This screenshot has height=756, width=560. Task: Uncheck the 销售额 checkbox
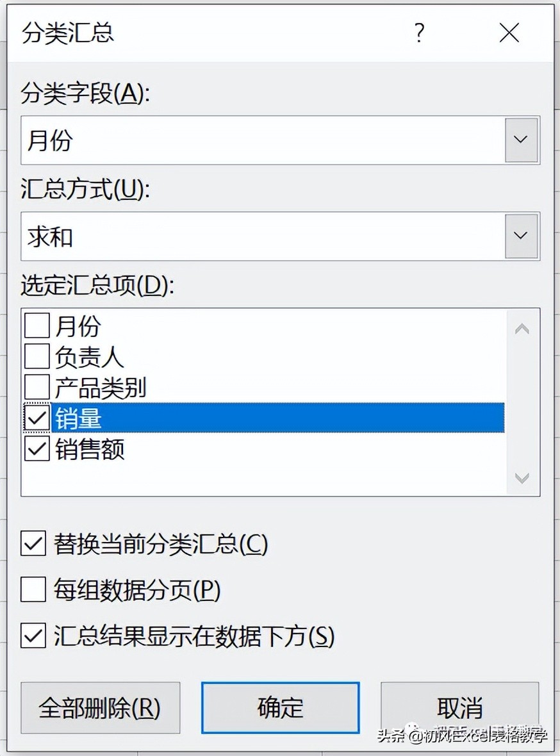pos(37,448)
